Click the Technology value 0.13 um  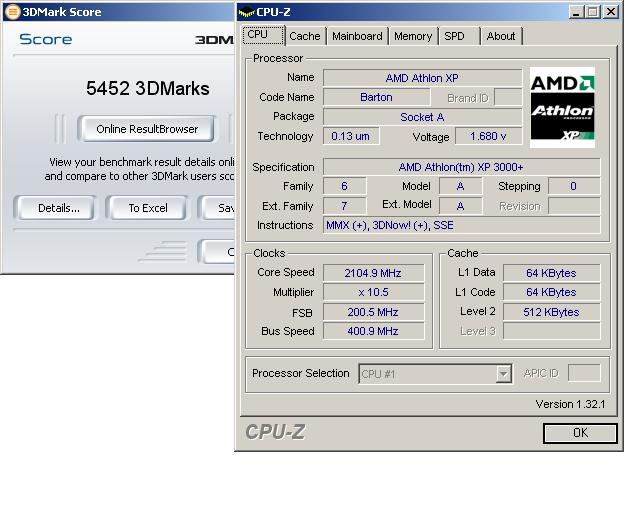click(351, 136)
